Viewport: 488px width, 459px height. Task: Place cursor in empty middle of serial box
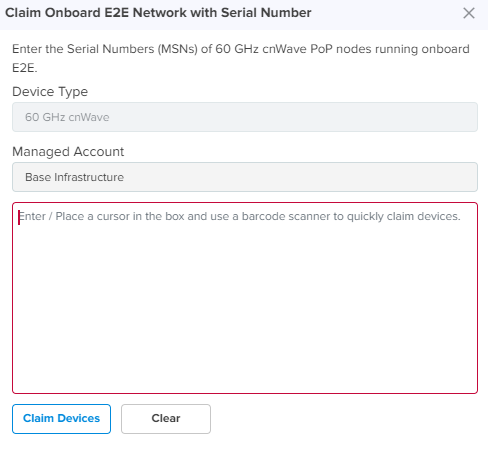245,300
